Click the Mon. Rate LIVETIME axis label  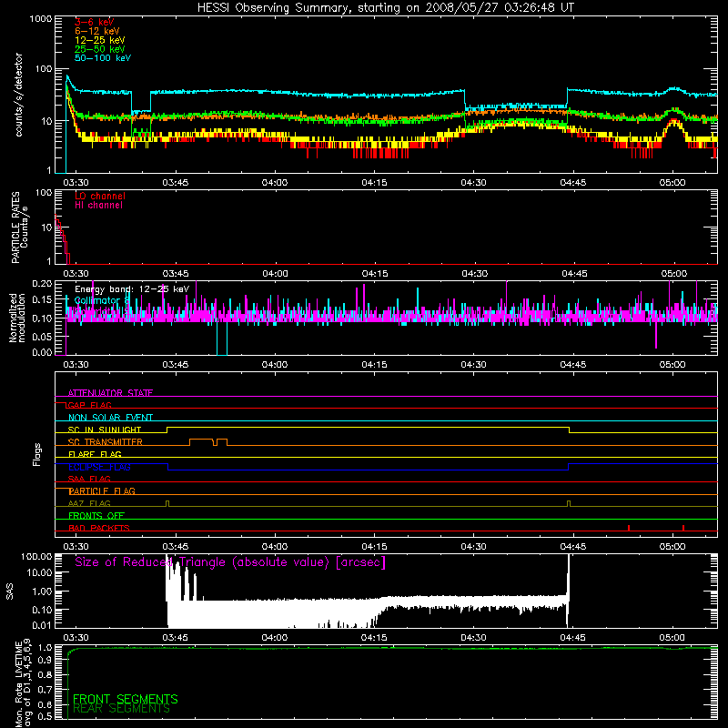pos(23,683)
